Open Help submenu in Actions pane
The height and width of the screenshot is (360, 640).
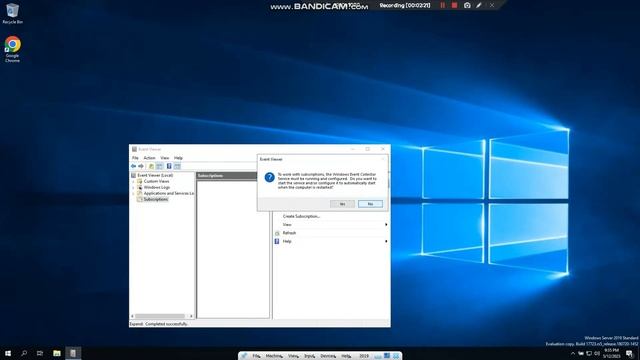(331, 241)
